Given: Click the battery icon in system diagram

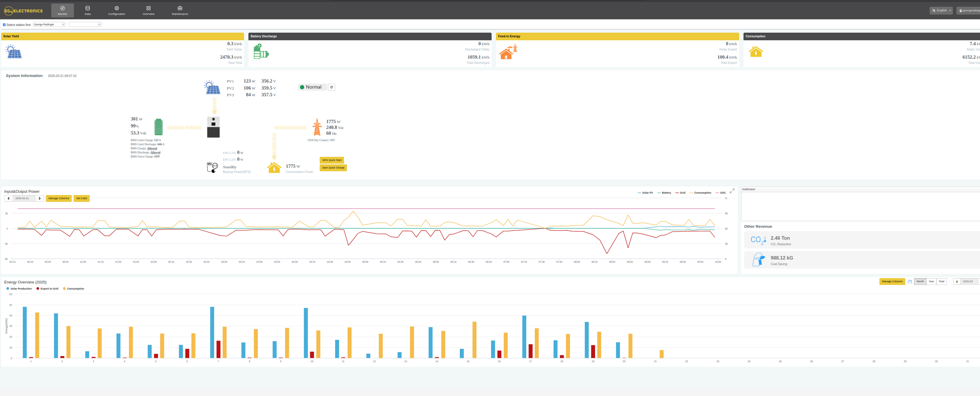Looking at the screenshot, I should (x=158, y=127).
